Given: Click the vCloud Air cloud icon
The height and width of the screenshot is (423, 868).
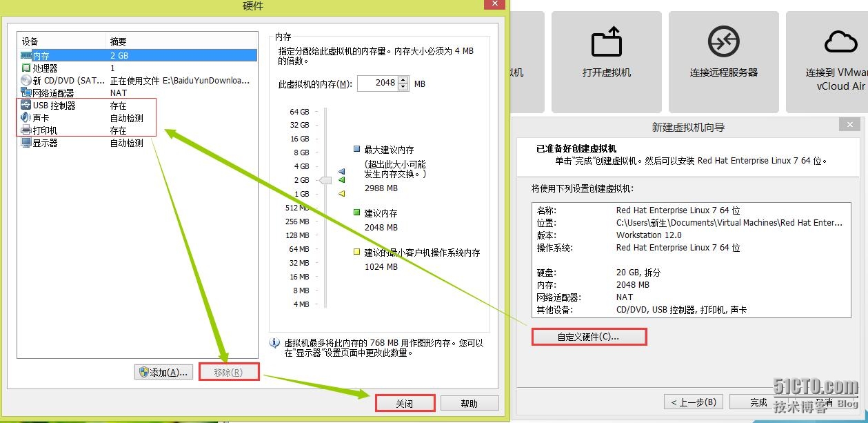Looking at the screenshot, I should coord(841,41).
